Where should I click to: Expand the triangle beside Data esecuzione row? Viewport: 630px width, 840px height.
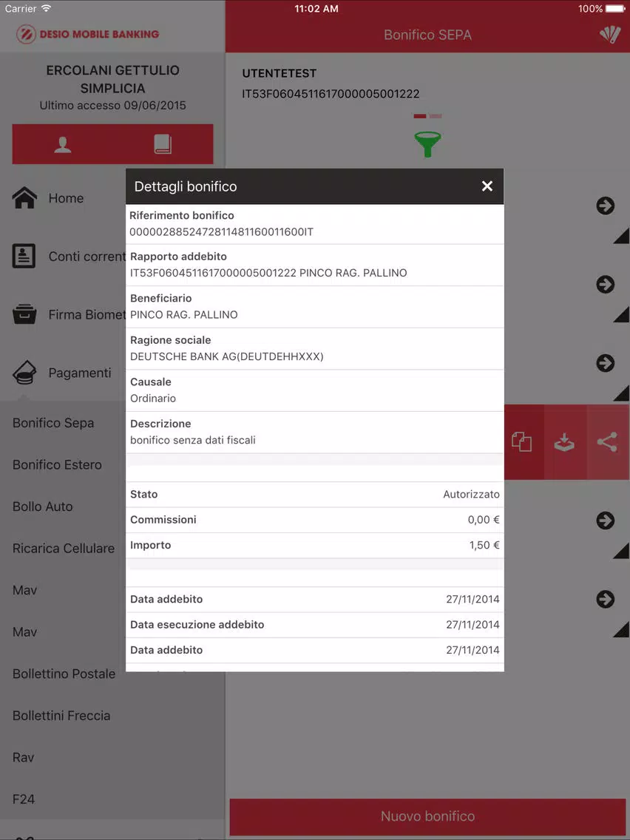tap(621, 629)
